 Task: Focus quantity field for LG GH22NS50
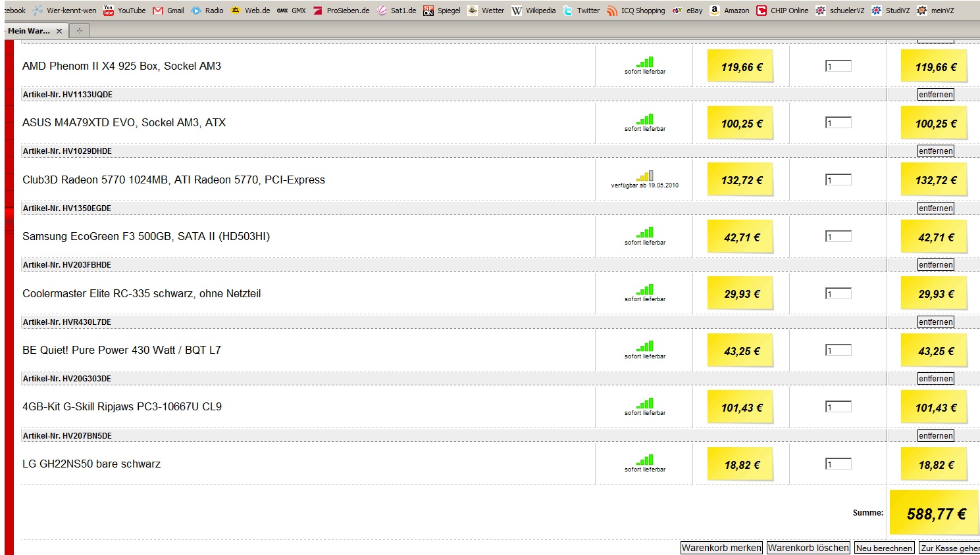tap(838, 464)
